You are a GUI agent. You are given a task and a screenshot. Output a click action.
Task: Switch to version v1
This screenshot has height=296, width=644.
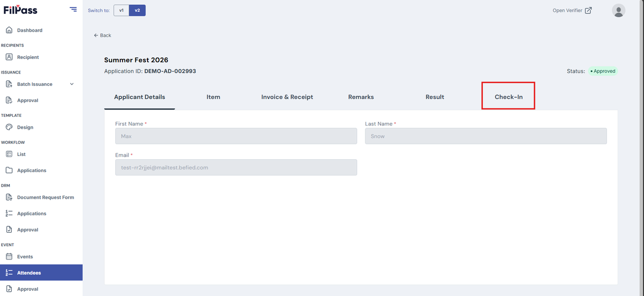pos(121,10)
